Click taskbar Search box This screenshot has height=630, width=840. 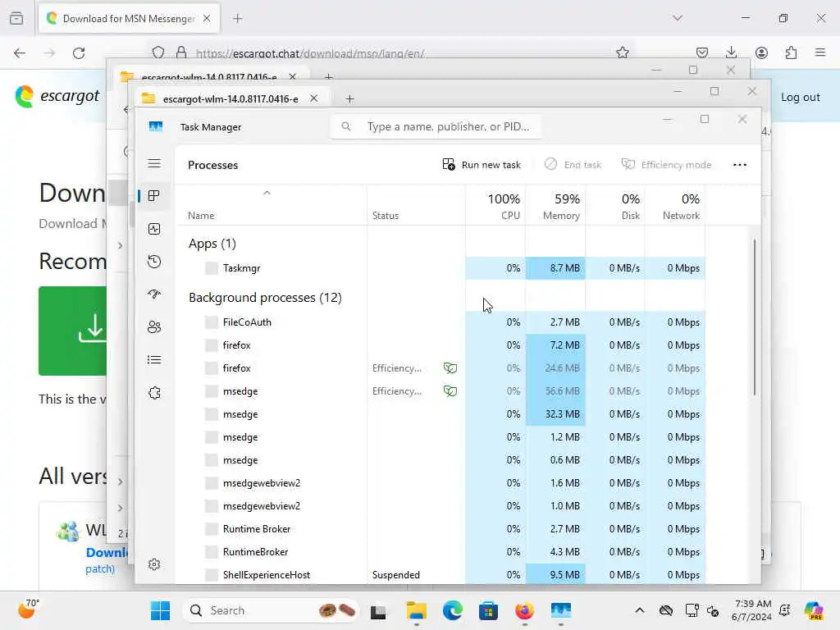(x=271, y=610)
